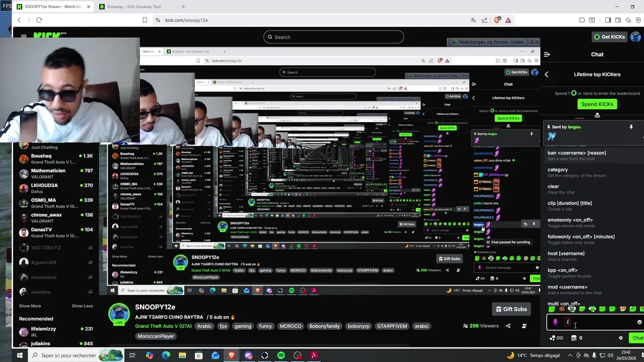Pick the emoteonly <on_off> command
Image resolution: width=644 pixels, height=362 pixels.
(x=593, y=223)
